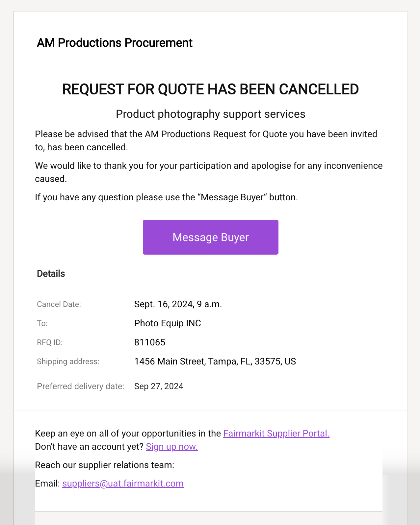Viewport: 420px width, 525px height.
Task: Click the Product photography support services subtitle
Action: [x=211, y=114]
